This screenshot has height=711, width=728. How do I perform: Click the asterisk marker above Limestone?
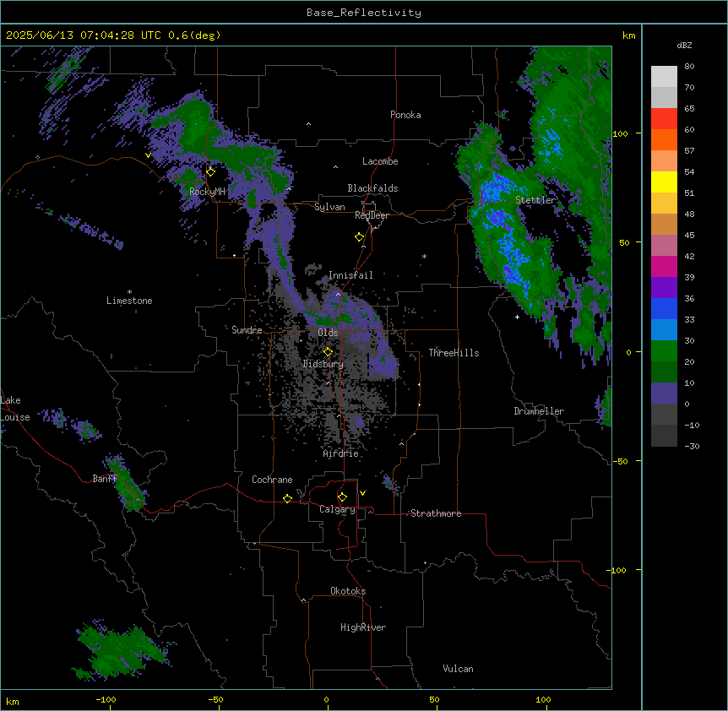click(x=129, y=292)
